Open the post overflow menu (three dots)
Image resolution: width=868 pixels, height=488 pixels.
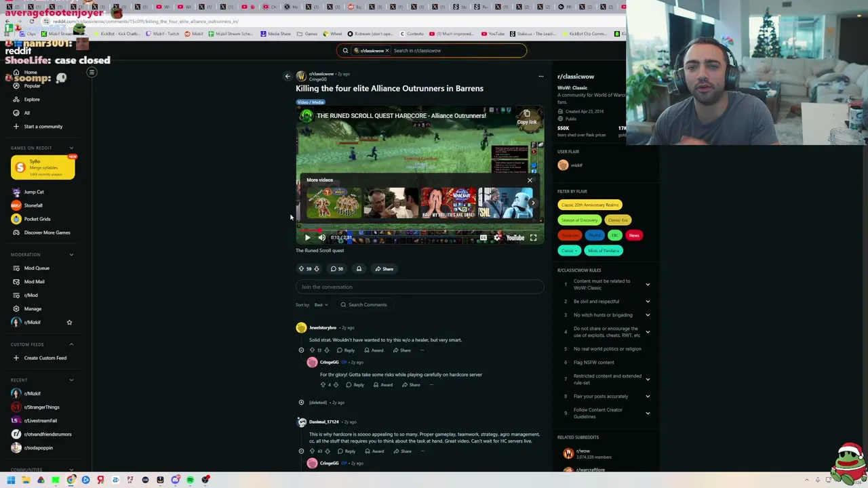tap(540, 77)
